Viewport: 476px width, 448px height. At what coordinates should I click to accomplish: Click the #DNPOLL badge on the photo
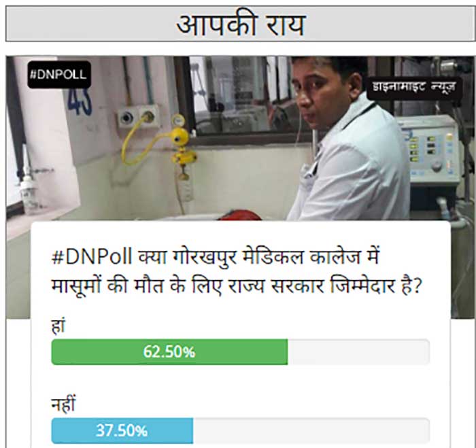pos(59,75)
